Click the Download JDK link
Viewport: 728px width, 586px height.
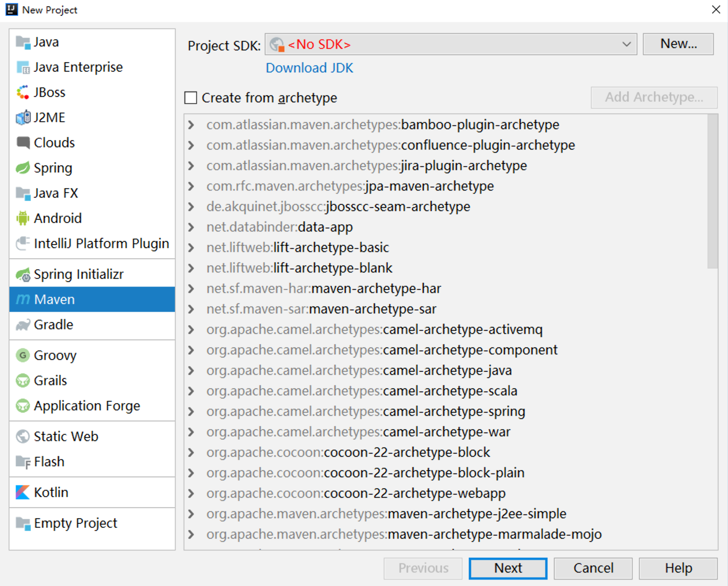click(x=309, y=68)
